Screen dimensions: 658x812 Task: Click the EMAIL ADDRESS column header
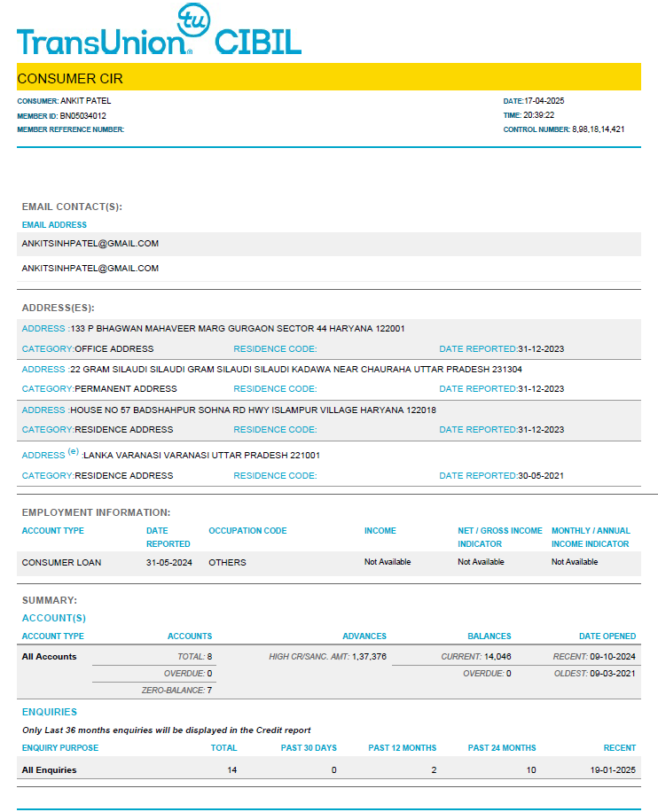pyautogui.click(x=54, y=225)
